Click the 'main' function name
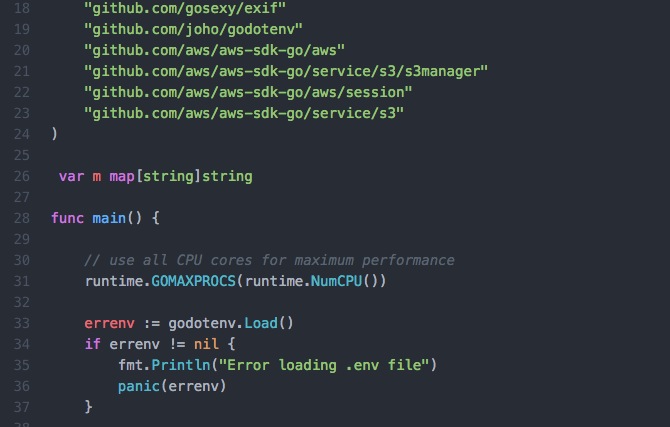 109,218
